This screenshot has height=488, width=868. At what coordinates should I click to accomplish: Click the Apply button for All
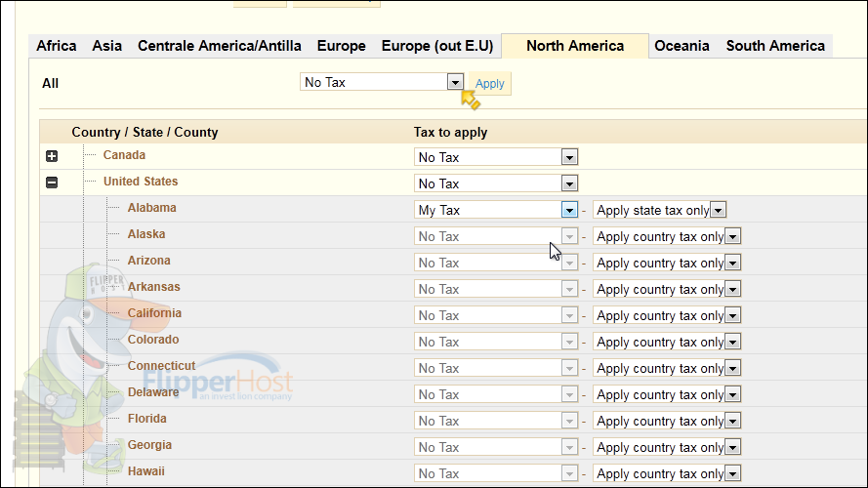click(x=489, y=84)
